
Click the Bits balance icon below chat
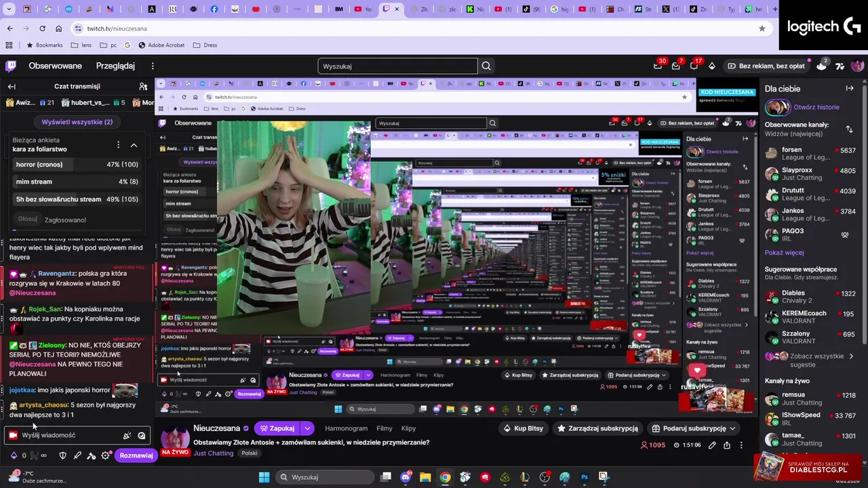(x=14, y=455)
